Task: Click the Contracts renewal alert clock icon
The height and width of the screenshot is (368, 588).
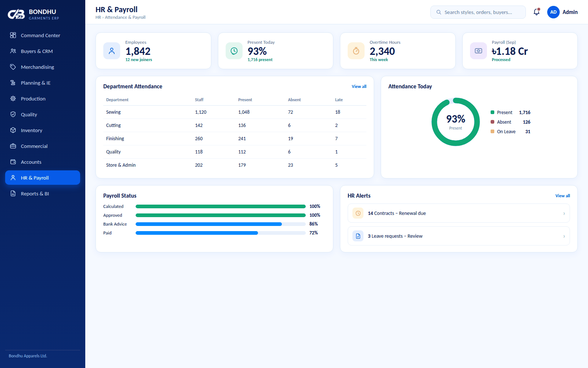Action: coord(358,213)
